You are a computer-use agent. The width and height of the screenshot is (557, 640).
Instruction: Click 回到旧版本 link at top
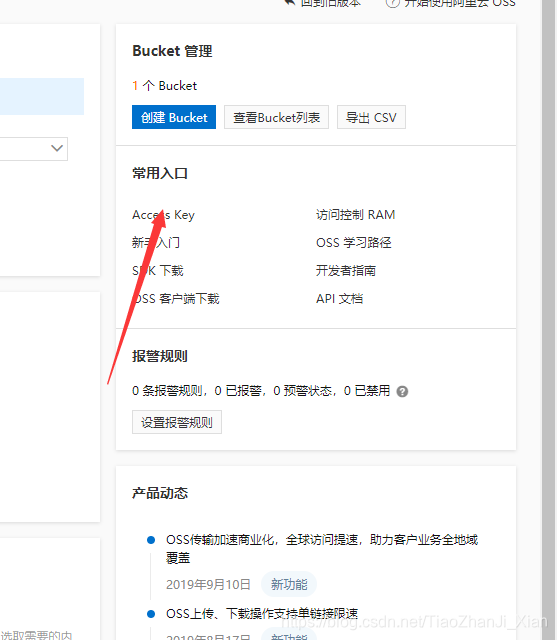pos(322,3)
